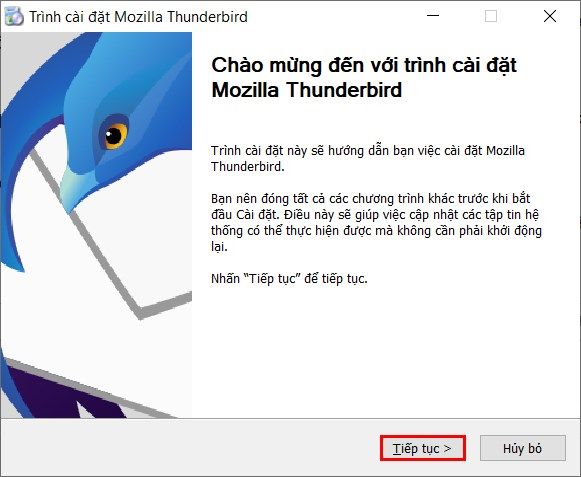Minimize the Thunderbird installer window
Viewport: 581px width, 477px height.
pos(433,16)
